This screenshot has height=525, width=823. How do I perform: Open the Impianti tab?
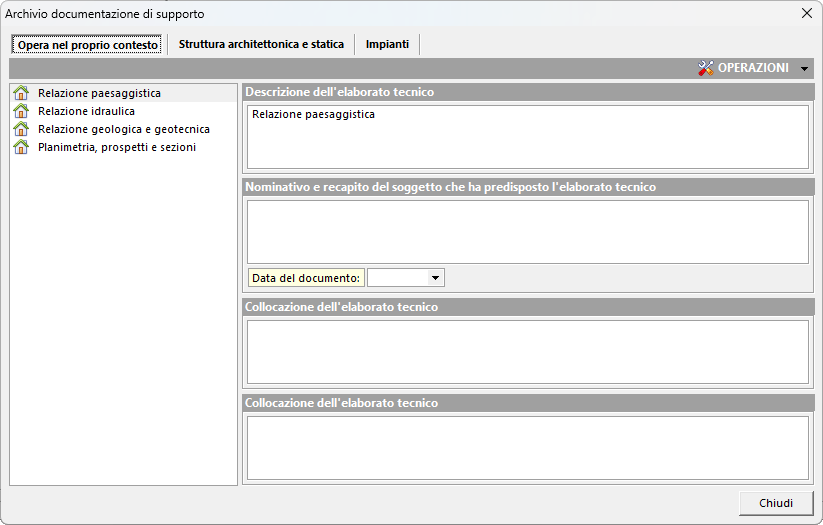pos(387,44)
